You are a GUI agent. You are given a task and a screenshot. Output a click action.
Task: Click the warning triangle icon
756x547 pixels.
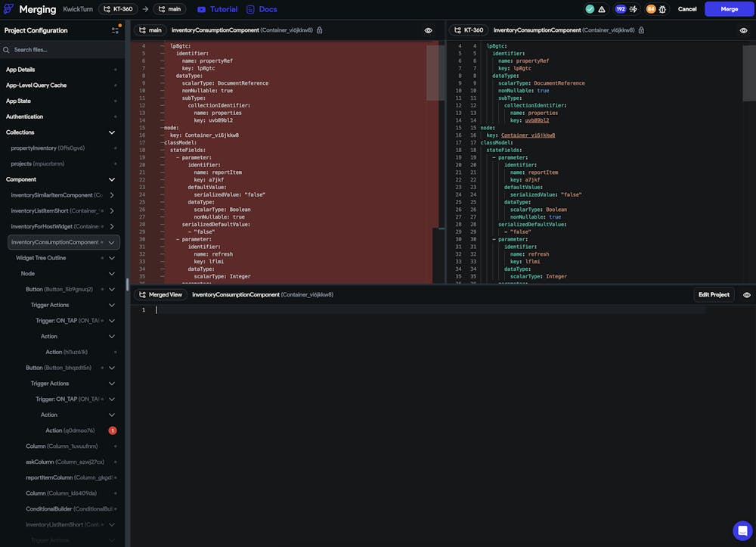[602, 9]
